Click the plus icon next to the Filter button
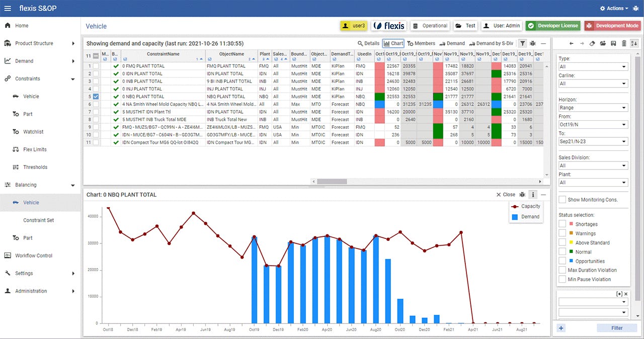This screenshot has height=339, width=644. coord(561,328)
